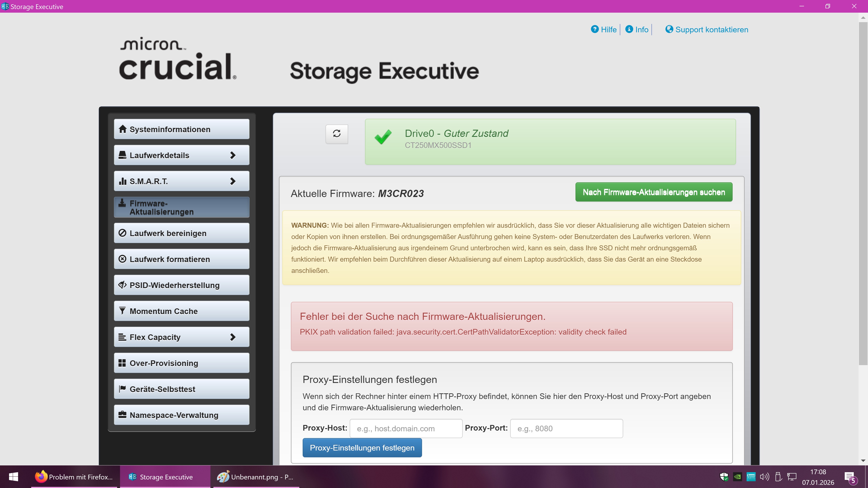This screenshot has width=868, height=488.
Task: Click the Momentum Cache filter icon
Action: (x=122, y=311)
